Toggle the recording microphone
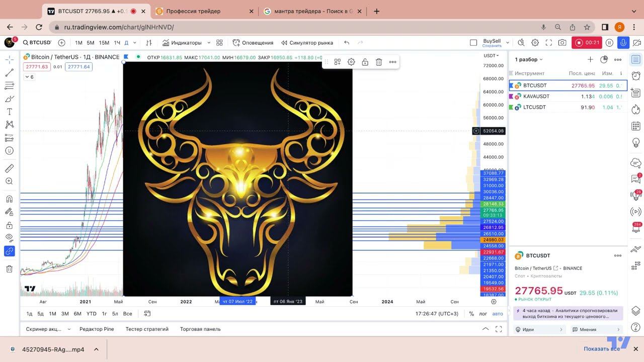The height and width of the screenshot is (362, 644). click(623, 43)
